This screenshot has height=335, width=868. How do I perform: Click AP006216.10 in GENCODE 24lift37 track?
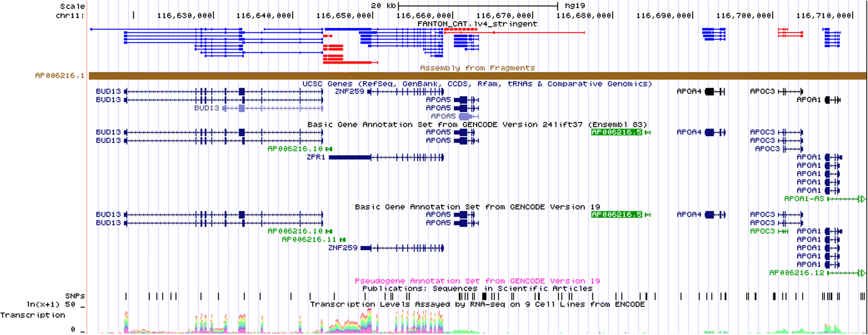[295, 149]
